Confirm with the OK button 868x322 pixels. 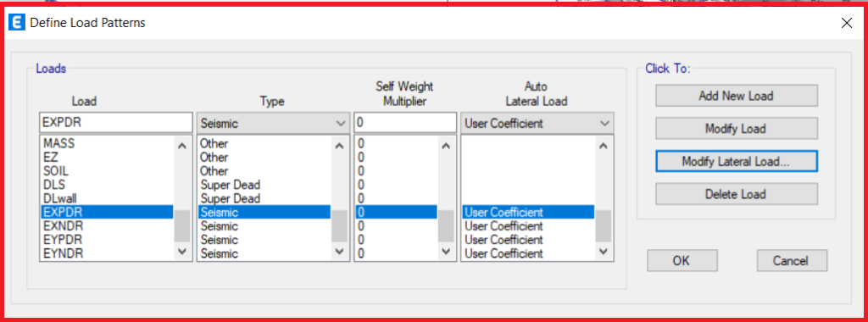point(682,261)
